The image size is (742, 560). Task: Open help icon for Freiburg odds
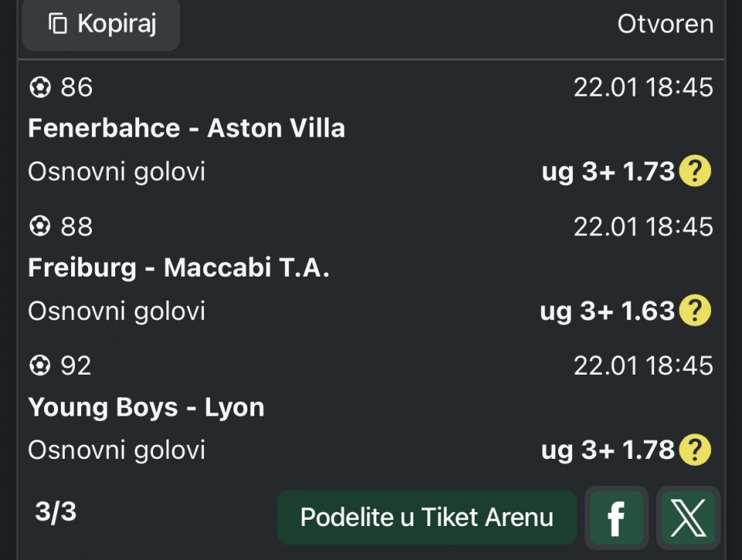[x=694, y=311]
